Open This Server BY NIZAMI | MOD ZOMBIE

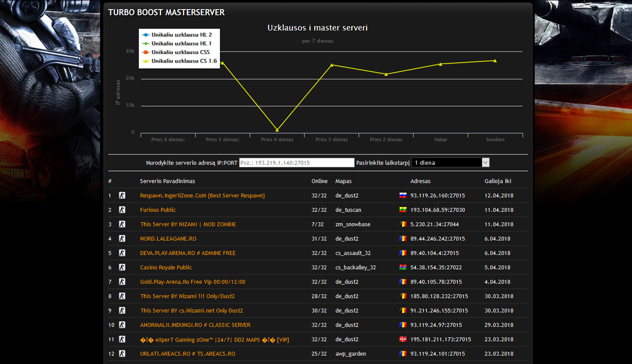pyautogui.click(x=188, y=224)
